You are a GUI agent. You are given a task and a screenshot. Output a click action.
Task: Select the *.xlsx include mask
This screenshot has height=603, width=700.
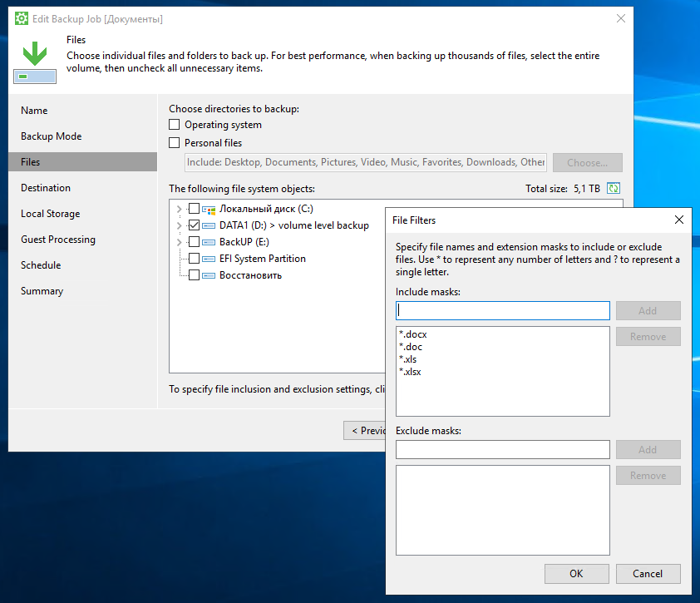tap(410, 372)
